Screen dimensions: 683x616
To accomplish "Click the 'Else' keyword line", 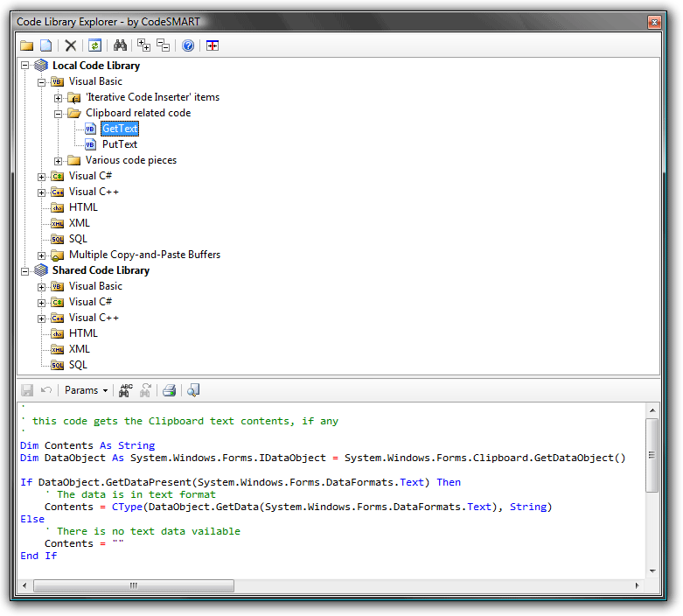I will coord(32,519).
